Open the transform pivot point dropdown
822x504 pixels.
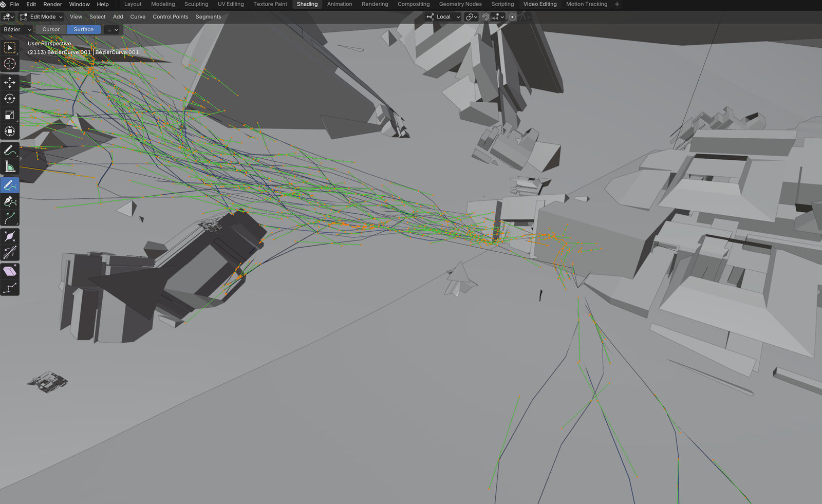[471, 16]
